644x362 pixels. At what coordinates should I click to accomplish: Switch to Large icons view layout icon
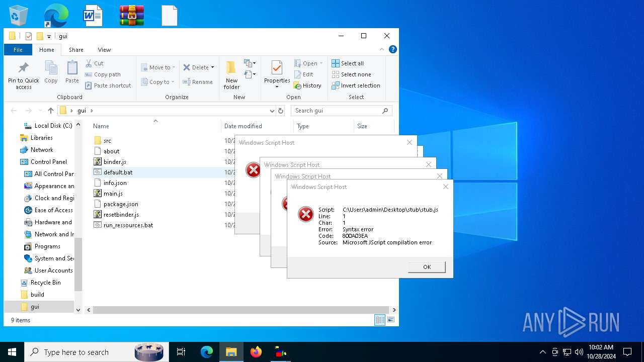pos(391,320)
